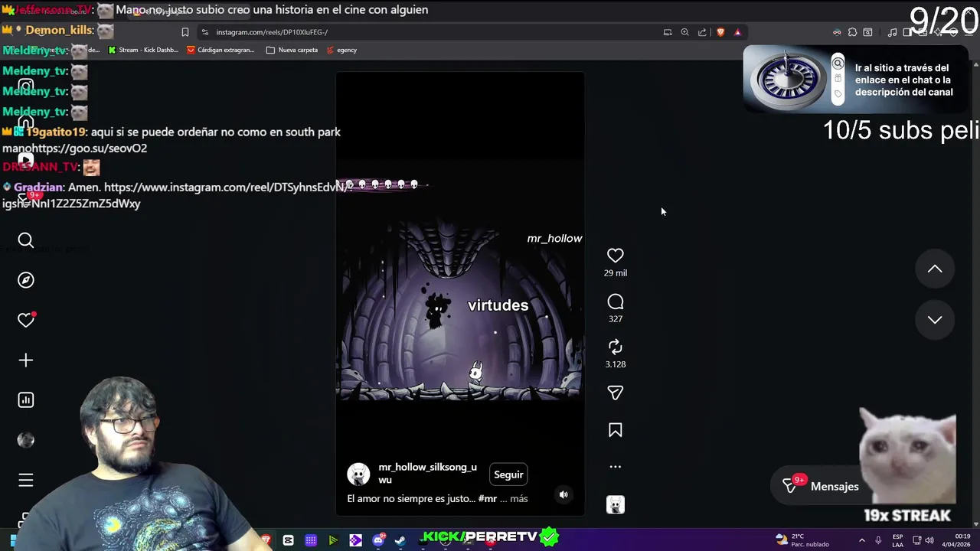Mute the reel audio with speaker icon

pos(563,494)
